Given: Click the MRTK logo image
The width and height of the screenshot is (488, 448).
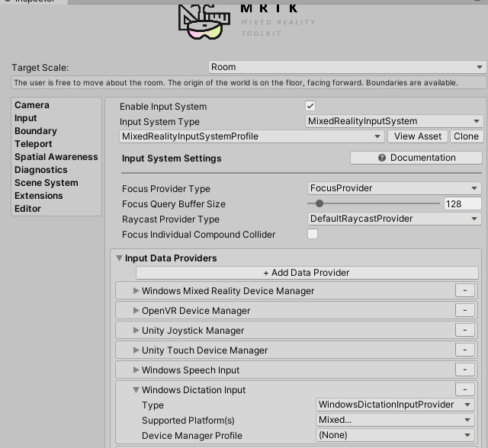Looking at the screenshot, I should (204, 22).
